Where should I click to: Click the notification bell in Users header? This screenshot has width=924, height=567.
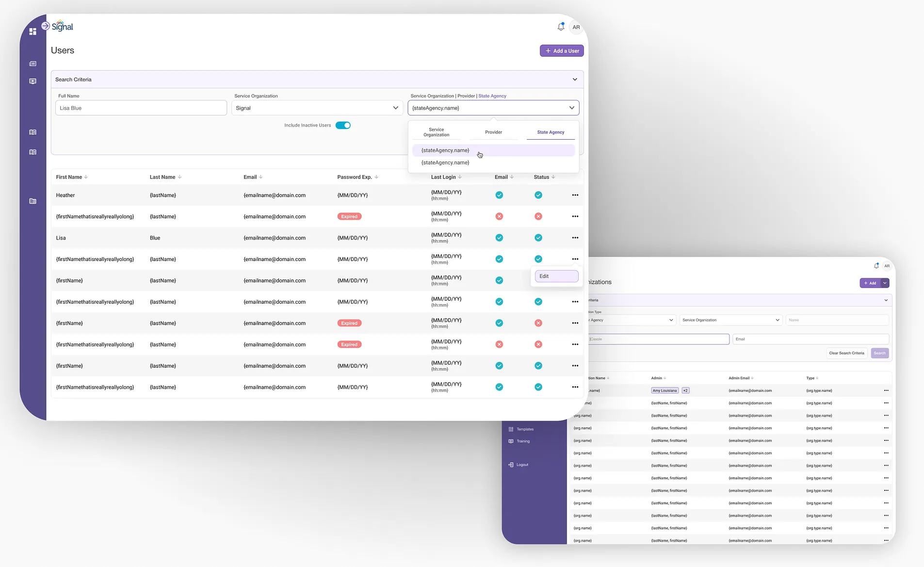pyautogui.click(x=561, y=27)
